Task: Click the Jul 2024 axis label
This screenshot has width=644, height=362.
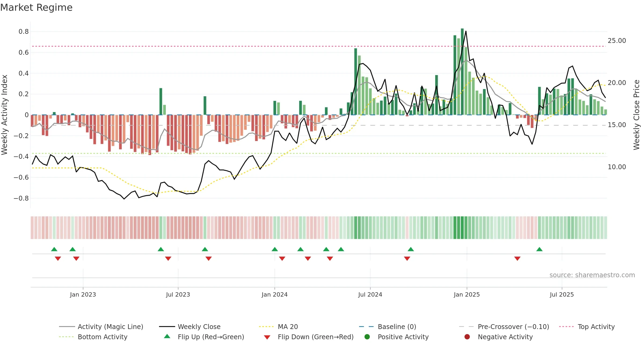Action: [x=370, y=294]
